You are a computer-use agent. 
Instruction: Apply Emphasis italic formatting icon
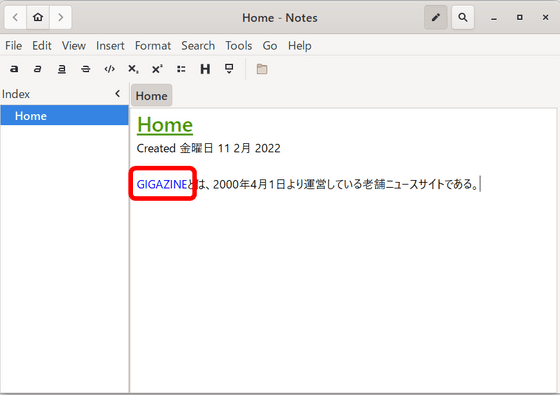(38, 69)
